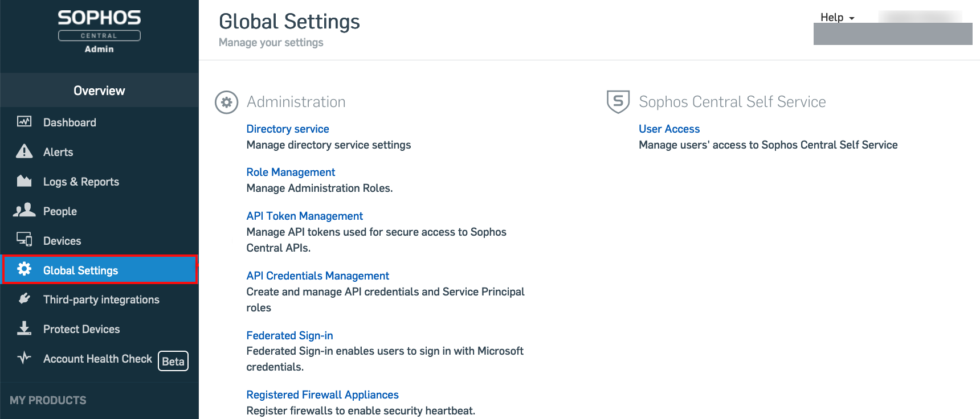Click the Dashboard monitor icon

click(x=24, y=121)
